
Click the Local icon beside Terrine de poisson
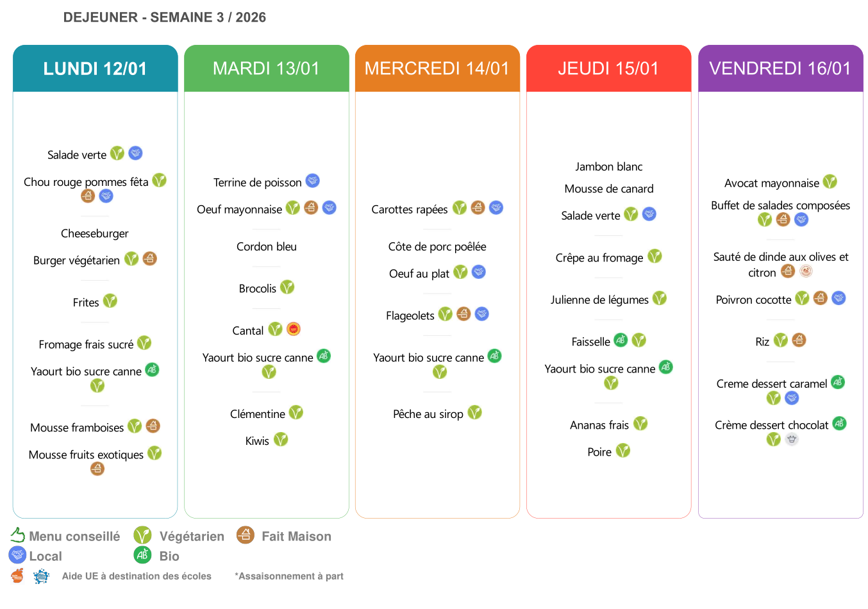pyautogui.click(x=312, y=181)
